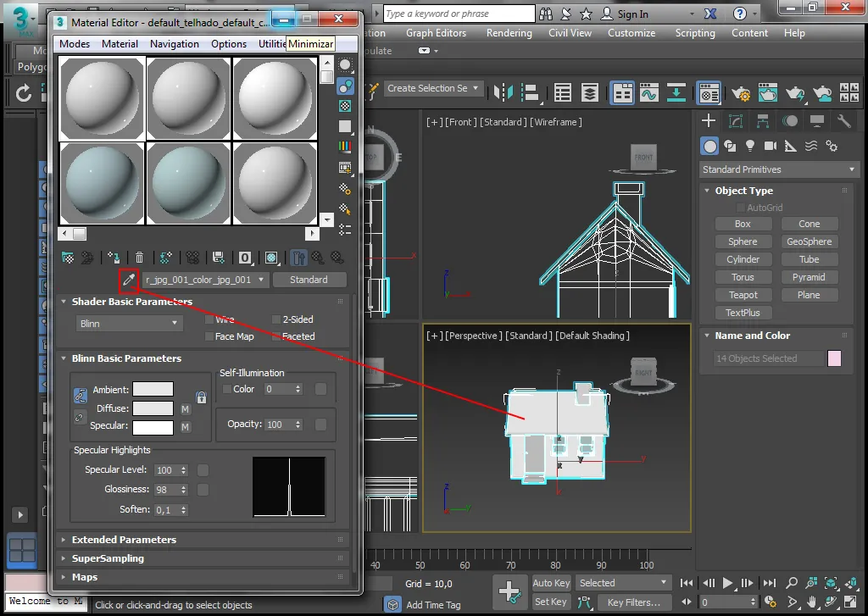868x616 pixels.
Task: Enable the 2-Sided checkbox
Action: point(276,319)
